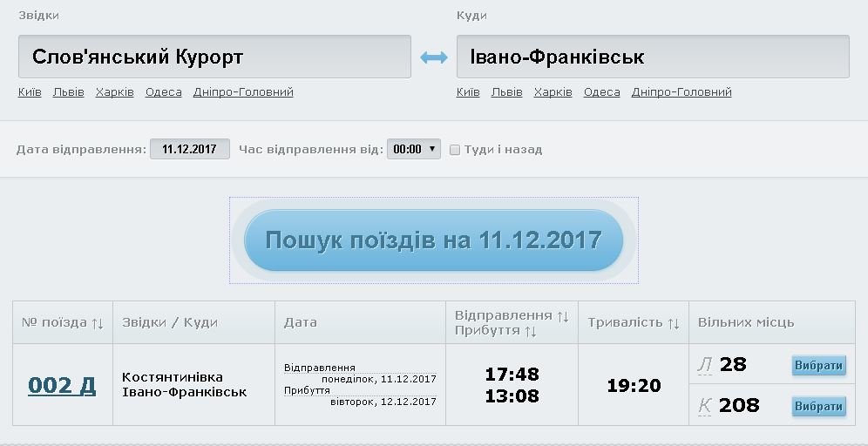Click the arrival time 13:08

(512, 396)
